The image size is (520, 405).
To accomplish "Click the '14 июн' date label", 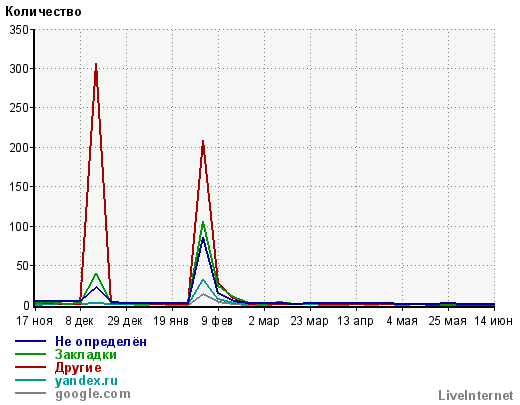I will click(494, 321).
